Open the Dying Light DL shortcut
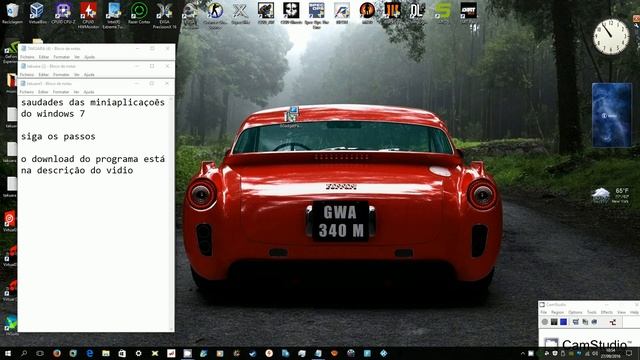The height and width of the screenshot is (360, 640). click(417, 11)
